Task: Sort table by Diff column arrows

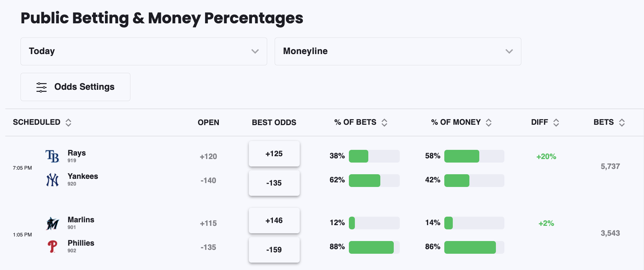Action: pos(556,123)
